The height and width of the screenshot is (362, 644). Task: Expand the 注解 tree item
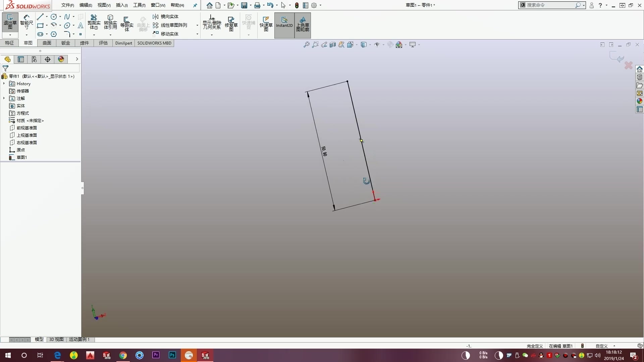(x=4, y=98)
